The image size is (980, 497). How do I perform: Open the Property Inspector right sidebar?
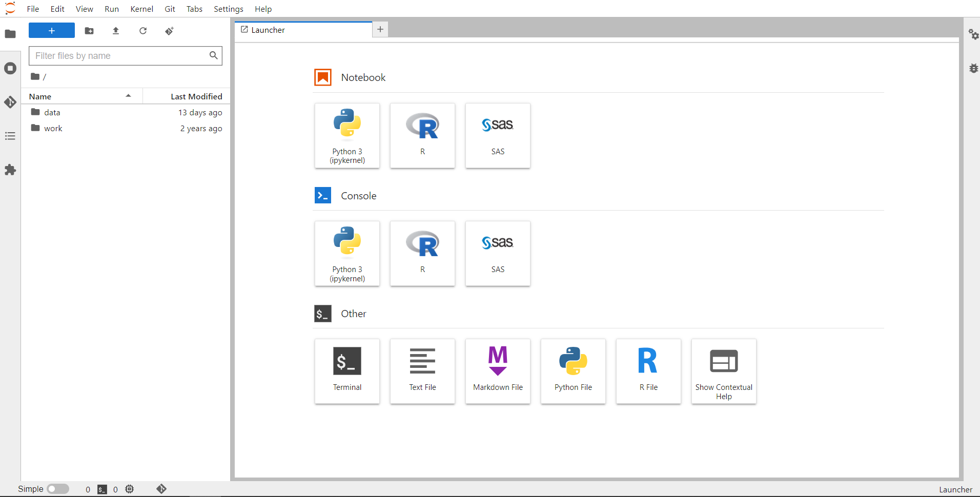973,34
